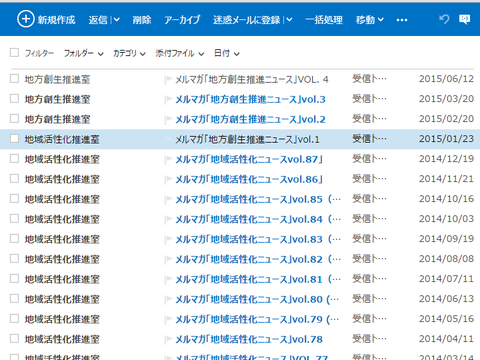
Task: Open email メルマガ「地方創生推進ニュース」vol.3
Action: click(250, 99)
